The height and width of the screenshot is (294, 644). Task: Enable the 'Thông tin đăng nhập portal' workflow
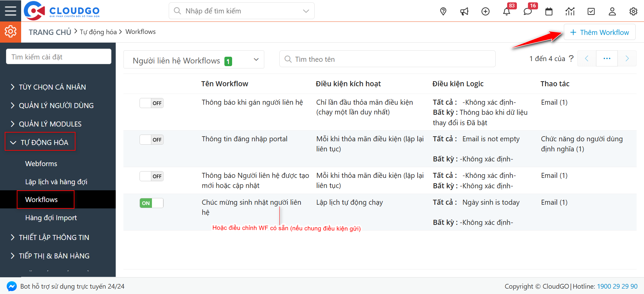[152, 140]
